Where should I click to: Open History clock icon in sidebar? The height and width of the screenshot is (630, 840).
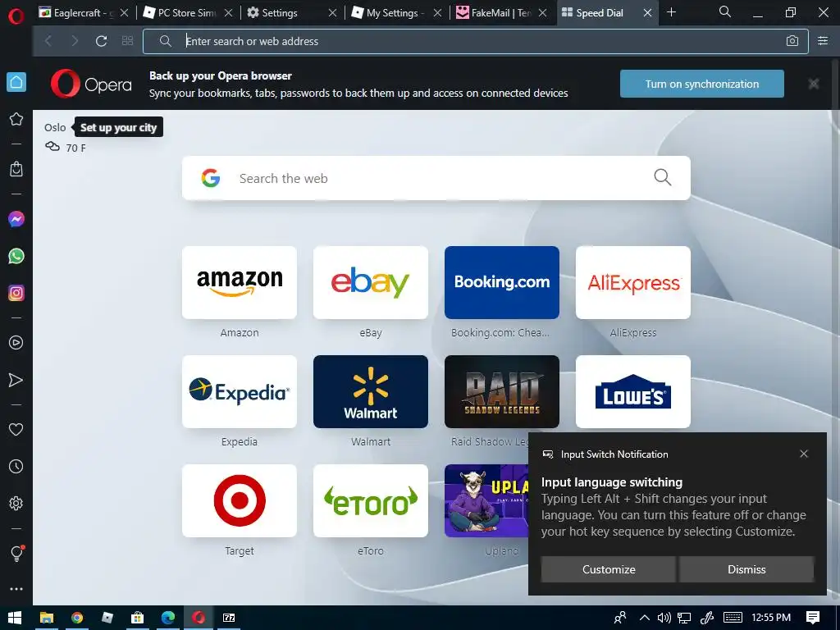click(x=16, y=467)
